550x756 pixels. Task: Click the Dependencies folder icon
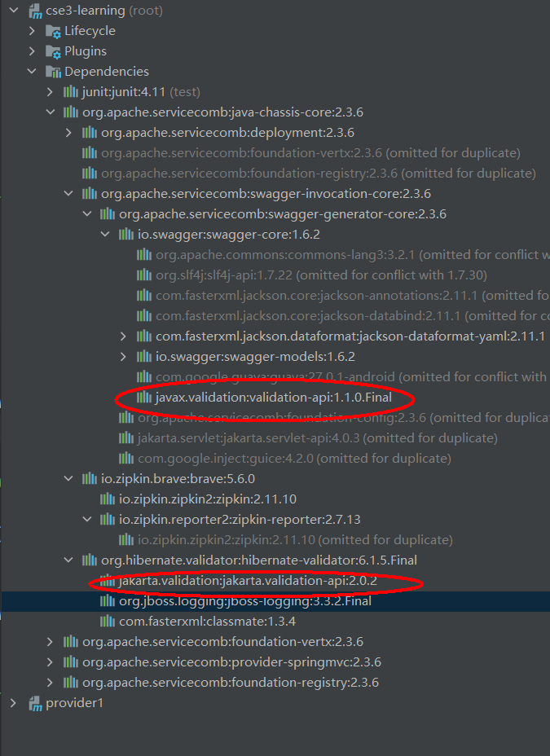tap(53, 72)
